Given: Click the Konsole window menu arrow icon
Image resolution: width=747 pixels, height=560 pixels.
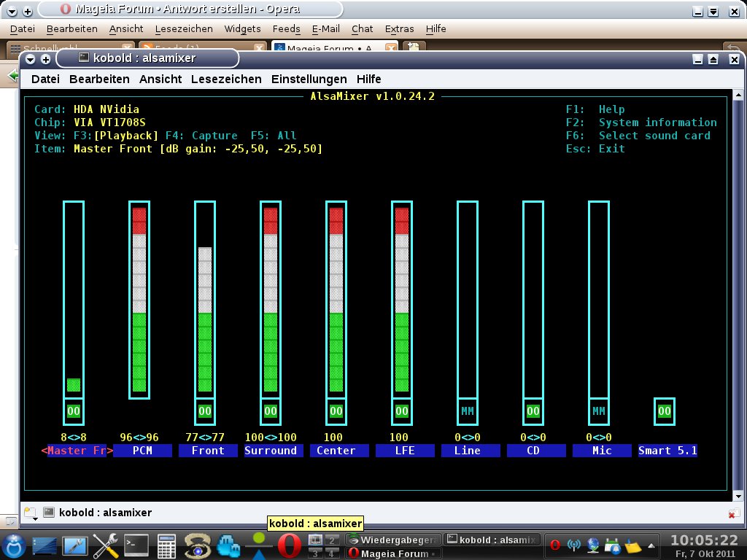Looking at the screenshot, I should (30, 59).
